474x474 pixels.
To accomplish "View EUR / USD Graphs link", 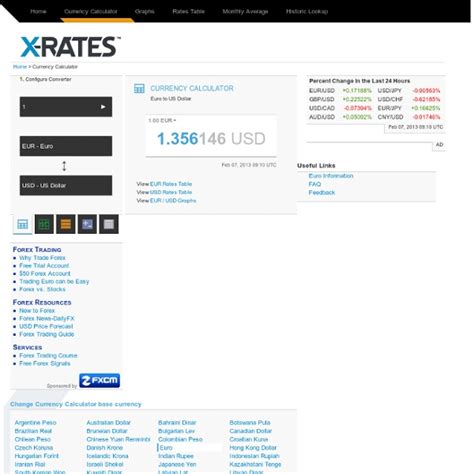I will pos(173,201).
